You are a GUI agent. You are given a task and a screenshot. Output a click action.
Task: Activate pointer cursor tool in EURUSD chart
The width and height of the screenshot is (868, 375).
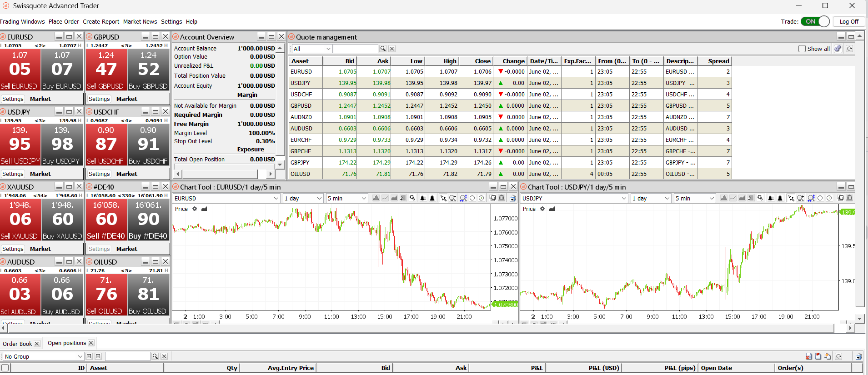(x=443, y=198)
